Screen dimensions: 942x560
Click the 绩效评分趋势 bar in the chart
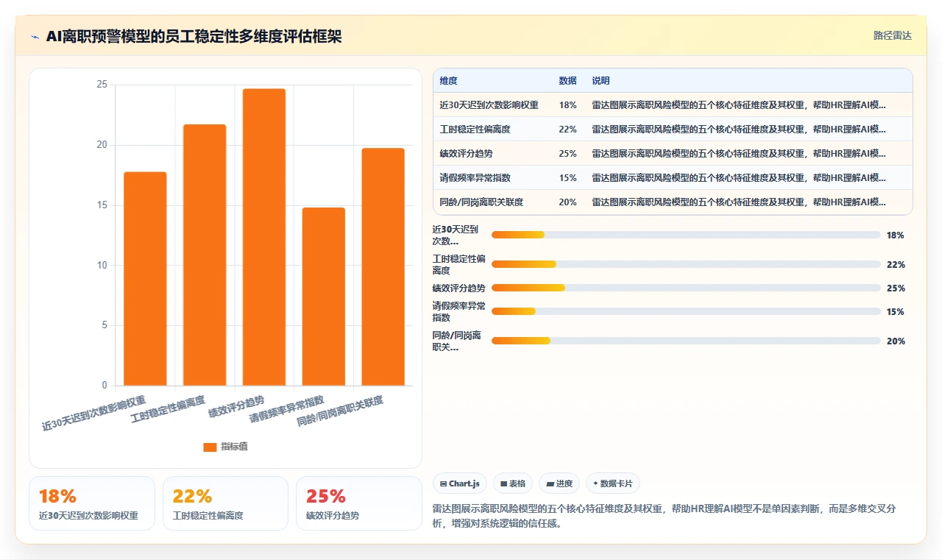[x=264, y=237]
